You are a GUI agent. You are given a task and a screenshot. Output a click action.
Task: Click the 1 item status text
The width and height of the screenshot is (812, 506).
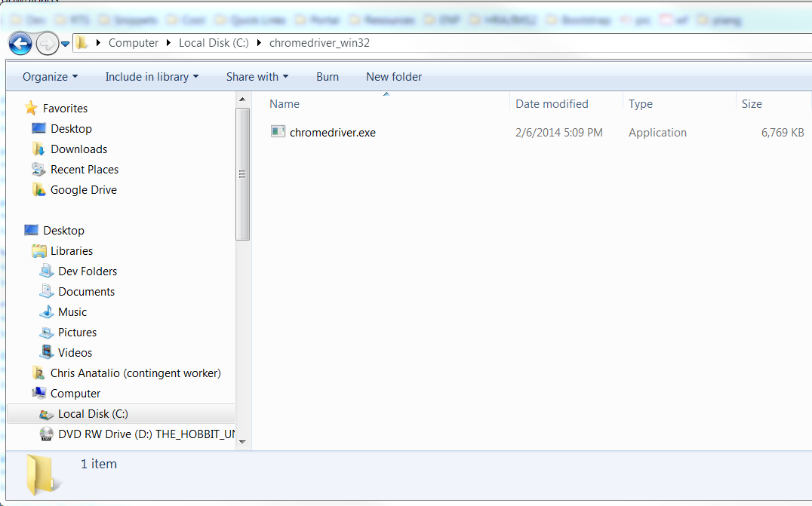point(98,464)
